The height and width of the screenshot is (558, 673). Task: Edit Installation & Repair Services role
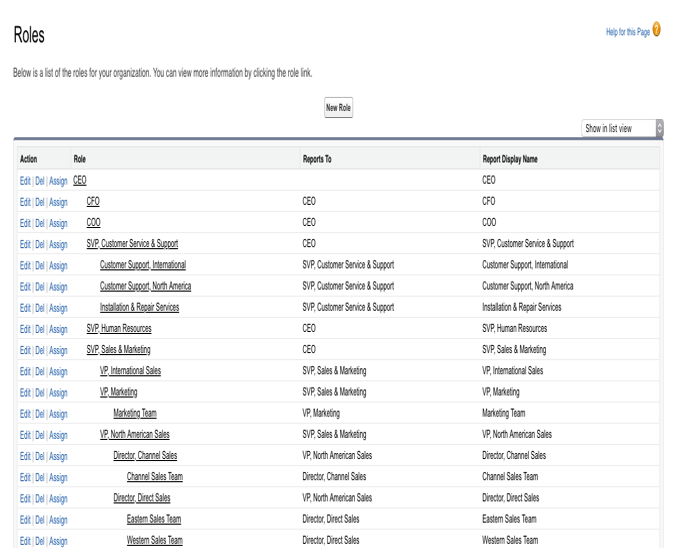[25, 308]
